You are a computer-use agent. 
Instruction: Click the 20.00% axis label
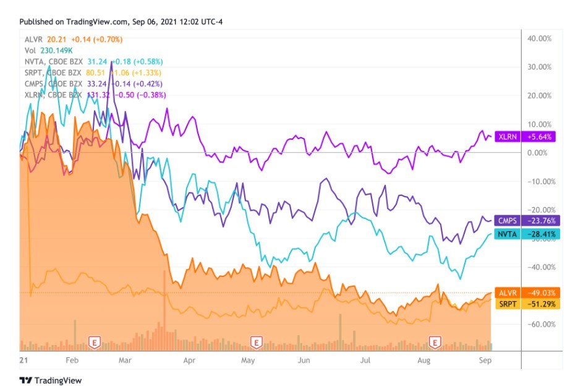coord(539,96)
